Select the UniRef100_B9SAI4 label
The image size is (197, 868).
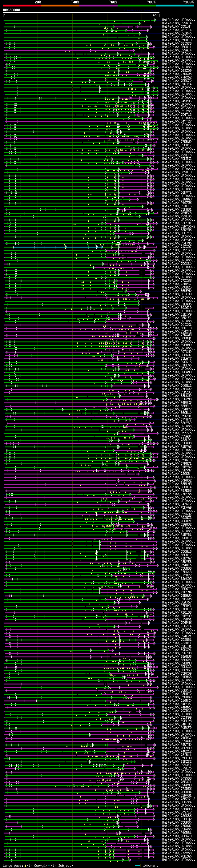[177, 50]
